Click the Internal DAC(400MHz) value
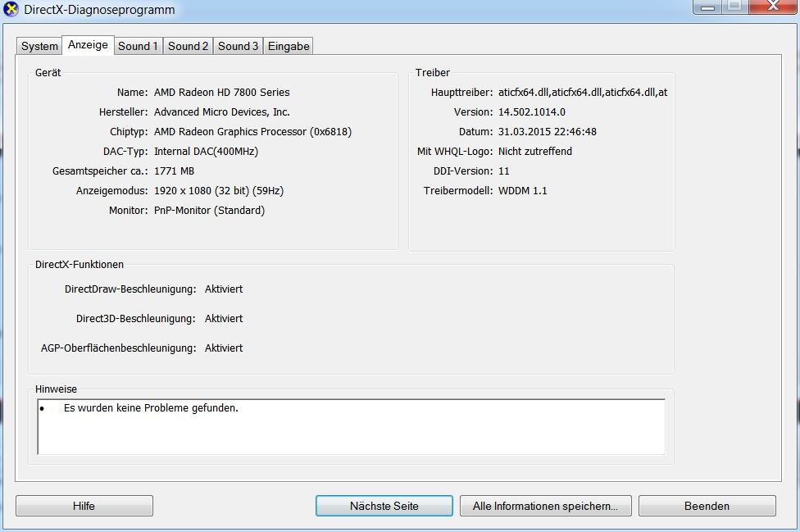This screenshot has width=800, height=532. point(206,151)
